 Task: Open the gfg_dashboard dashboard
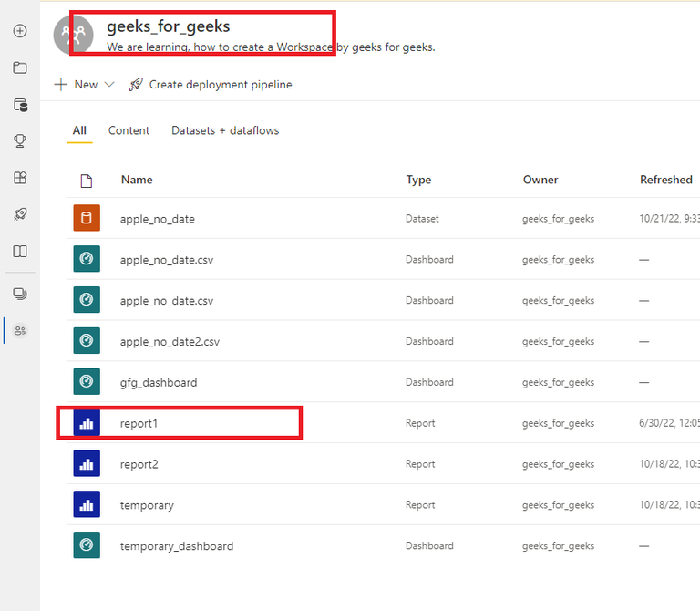tap(159, 383)
